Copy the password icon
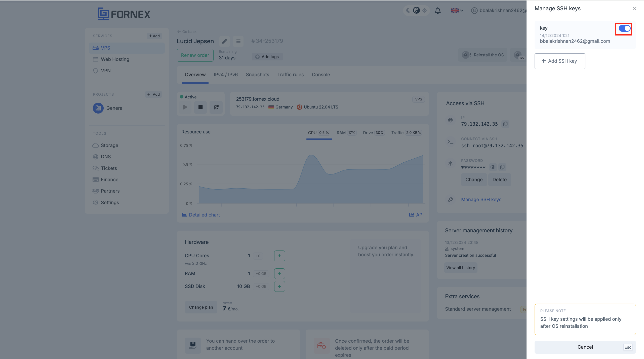 pyautogui.click(x=502, y=167)
